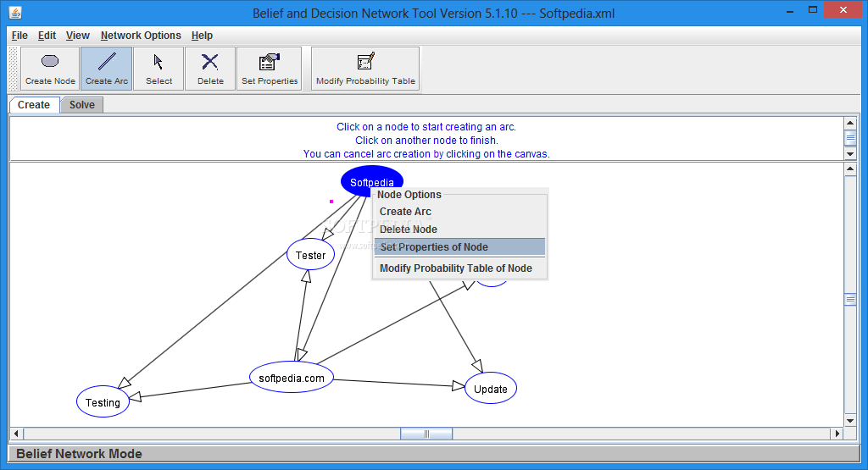Select the Create Node tool
Screen dimensions: 868x470
50,69
